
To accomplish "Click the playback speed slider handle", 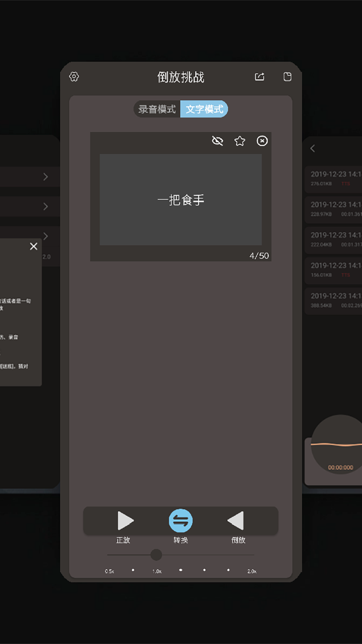I will click(156, 555).
